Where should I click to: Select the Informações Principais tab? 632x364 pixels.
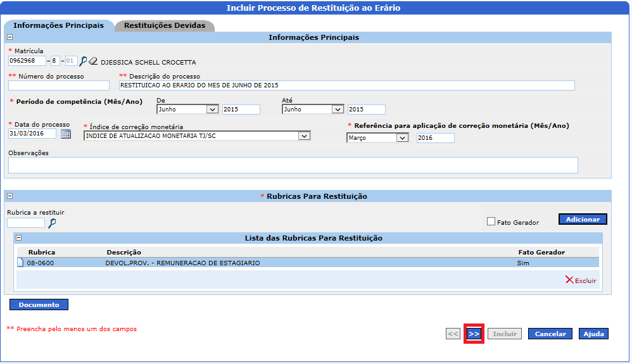coord(58,26)
